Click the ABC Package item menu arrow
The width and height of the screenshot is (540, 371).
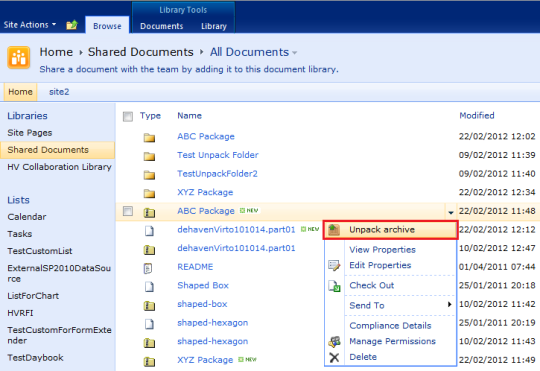click(x=450, y=212)
